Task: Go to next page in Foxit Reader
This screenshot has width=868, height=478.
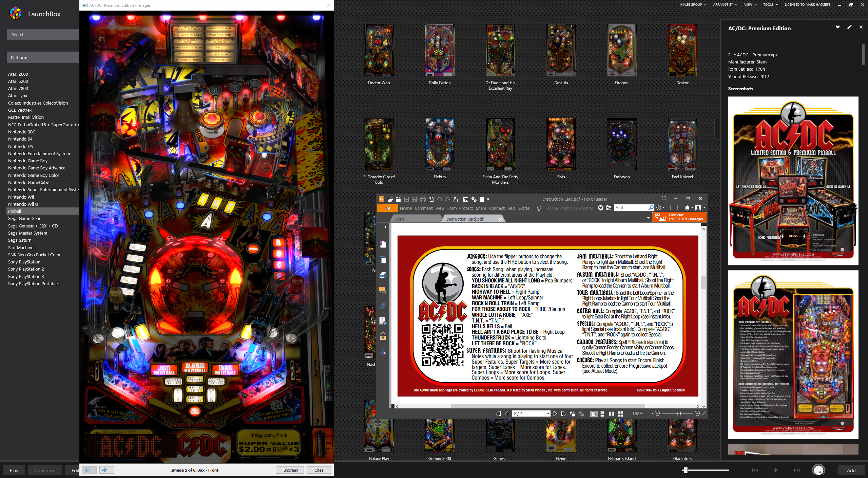Action: (x=555, y=413)
